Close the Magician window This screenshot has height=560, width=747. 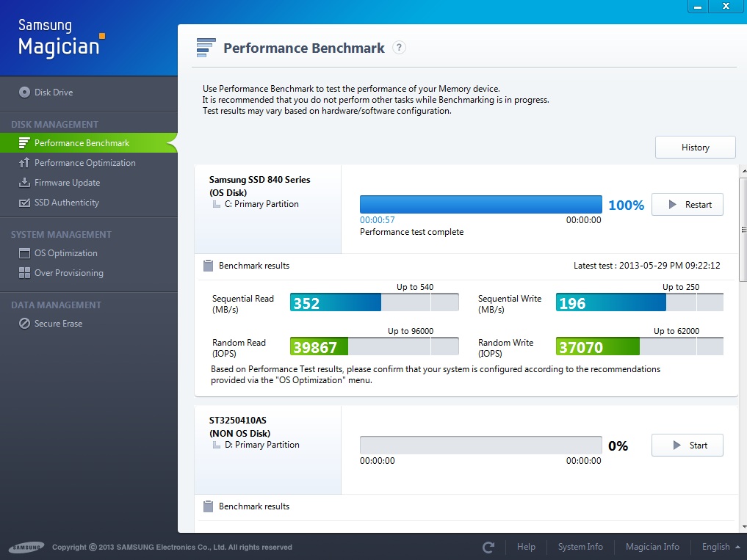tap(726, 6)
